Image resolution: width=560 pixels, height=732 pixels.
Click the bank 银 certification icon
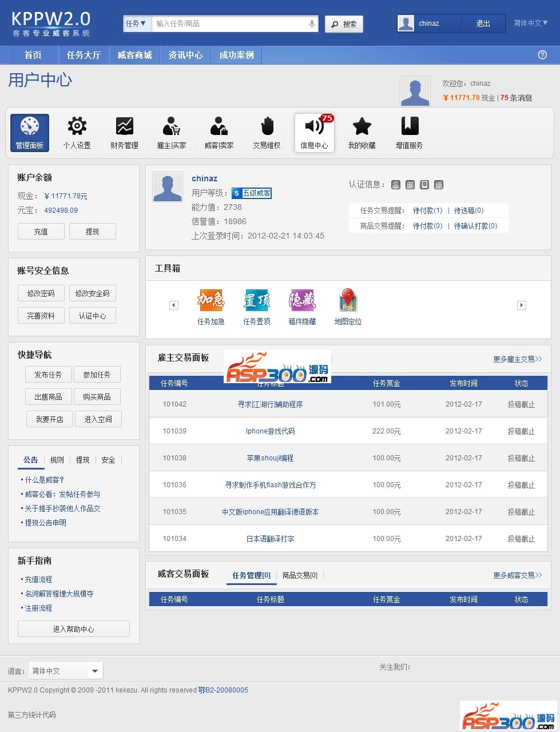(x=439, y=185)
